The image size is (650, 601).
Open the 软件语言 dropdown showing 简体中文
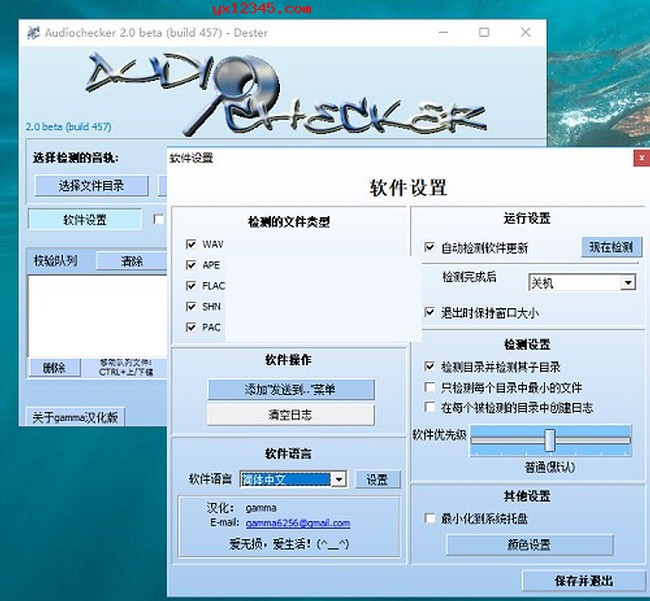point(293,480)
